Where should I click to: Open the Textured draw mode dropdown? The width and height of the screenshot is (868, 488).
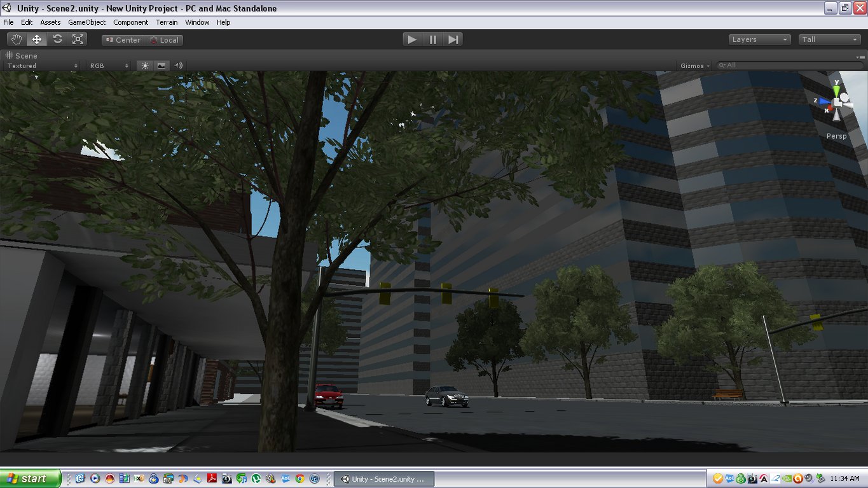41,66
